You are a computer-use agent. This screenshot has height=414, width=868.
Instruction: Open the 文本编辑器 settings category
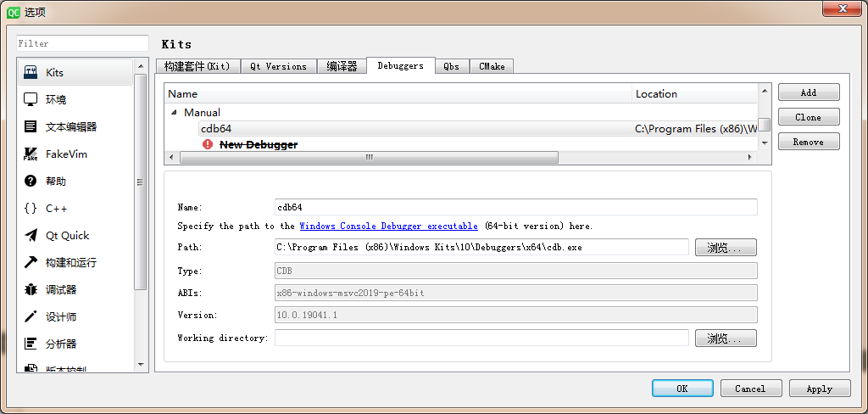71,127
